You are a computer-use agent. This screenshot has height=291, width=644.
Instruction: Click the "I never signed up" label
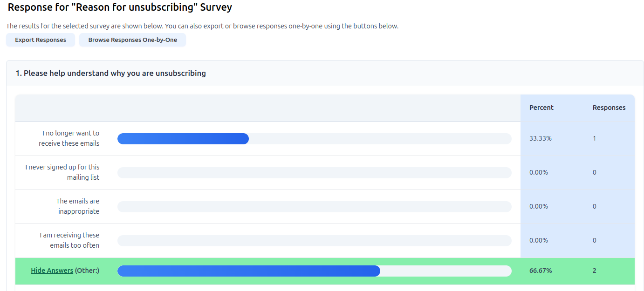pos(62,172)
